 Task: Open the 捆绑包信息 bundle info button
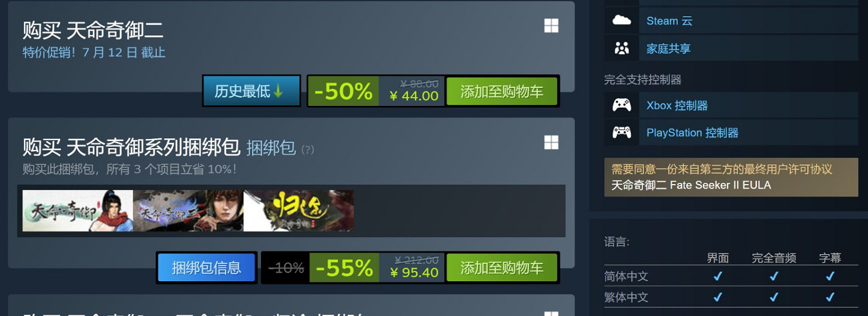pos(206,267)
